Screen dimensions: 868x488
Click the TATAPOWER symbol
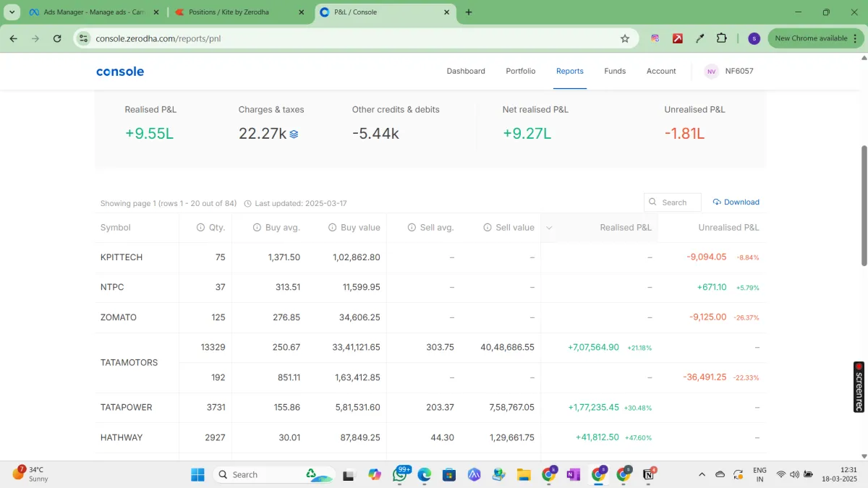point(127,408)
